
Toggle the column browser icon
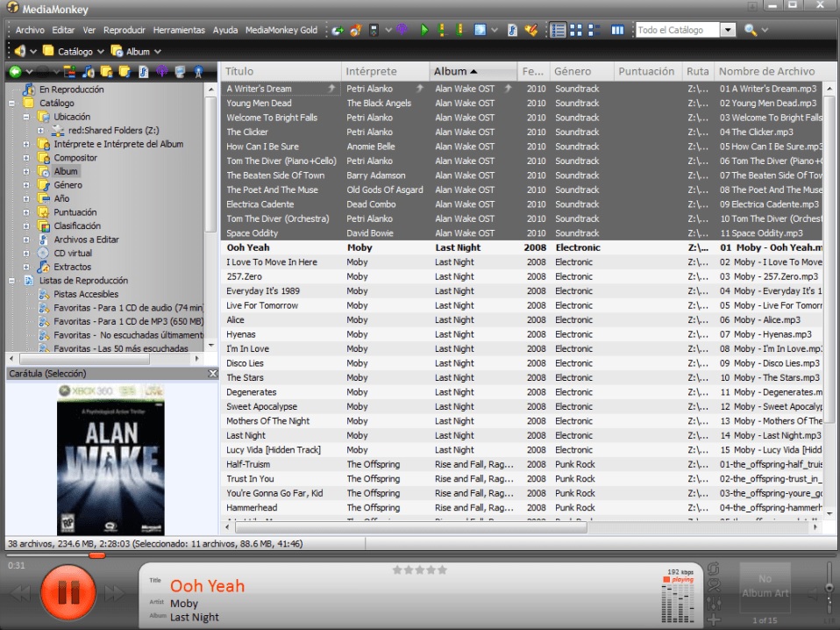coord(617,30)
